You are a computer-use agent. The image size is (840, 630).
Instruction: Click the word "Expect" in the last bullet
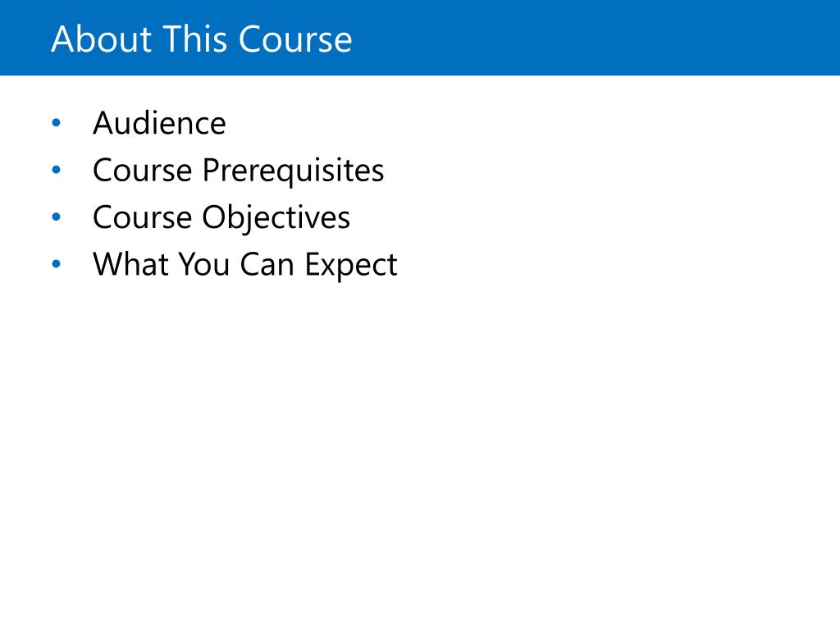click(x=351, y=266)
